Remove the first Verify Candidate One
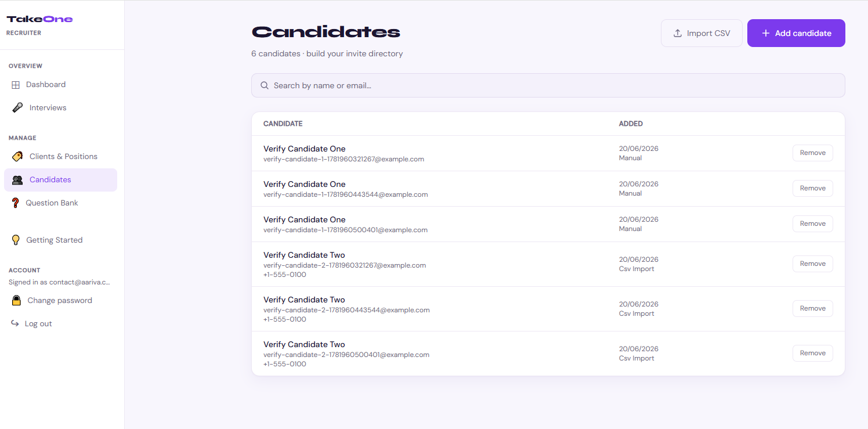Image resolution: width=868 pixels, height=429 pixels. pyautogui.click(x=812, y=153)
